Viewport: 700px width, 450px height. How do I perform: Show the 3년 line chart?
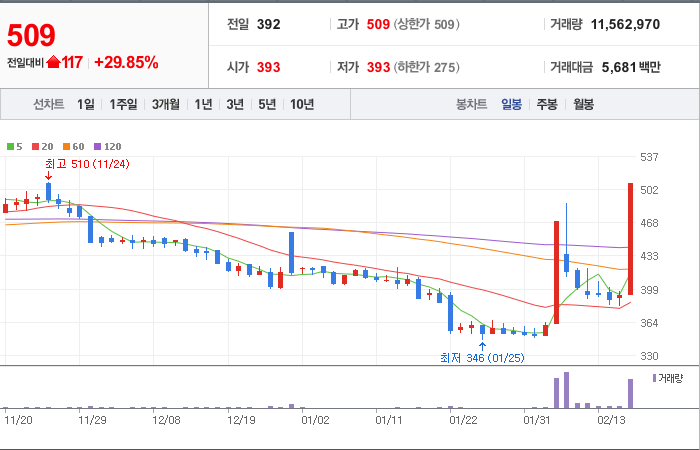point(235,104)
